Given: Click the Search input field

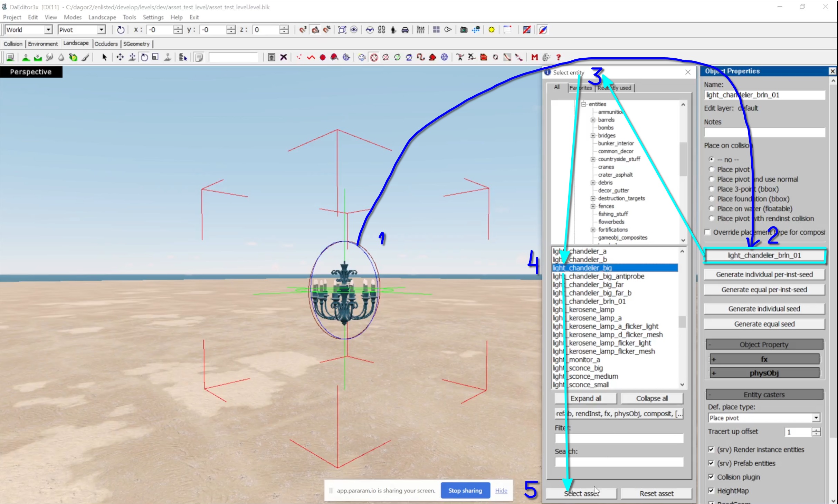Looking at the screenshot, I should pyautogui.click(x=619, y=462).
